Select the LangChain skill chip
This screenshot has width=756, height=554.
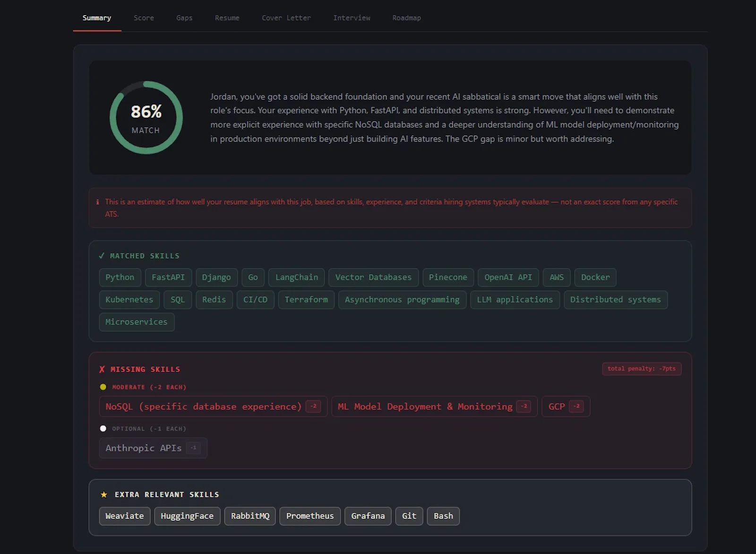pyautogui.click(x=297, y=277)
